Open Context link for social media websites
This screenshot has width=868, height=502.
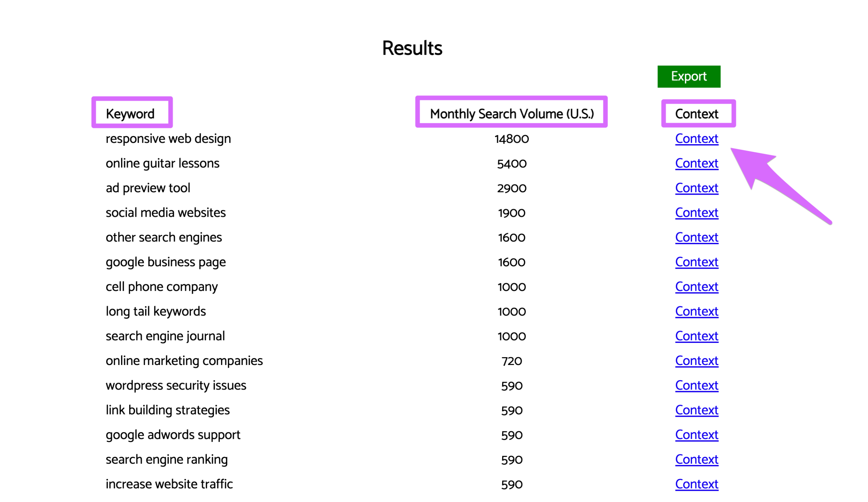point(696,213)
